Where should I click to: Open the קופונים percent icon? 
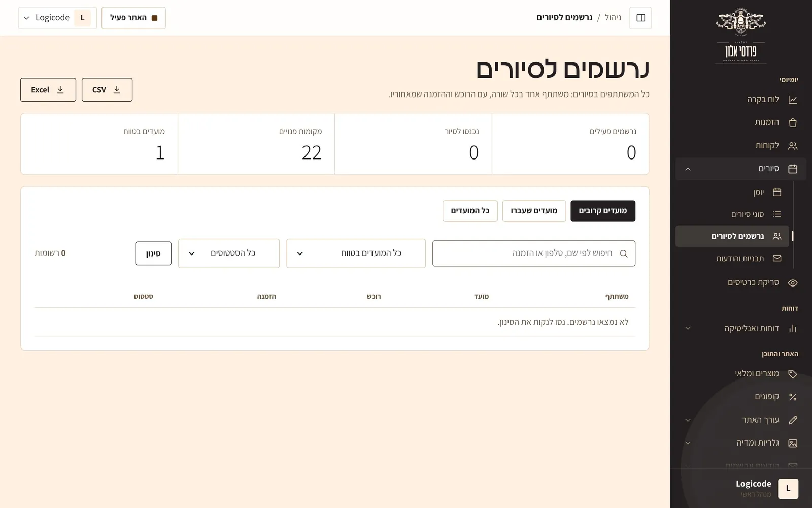(x=793, y=397)
